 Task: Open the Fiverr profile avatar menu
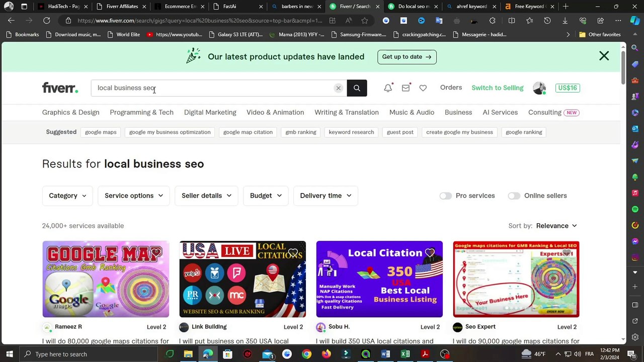click(539, 88)
